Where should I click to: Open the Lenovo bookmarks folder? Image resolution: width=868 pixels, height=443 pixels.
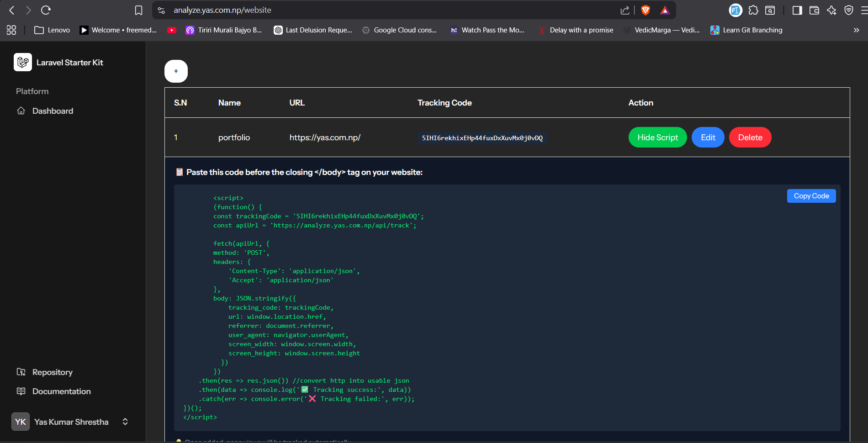click(52, 30)
